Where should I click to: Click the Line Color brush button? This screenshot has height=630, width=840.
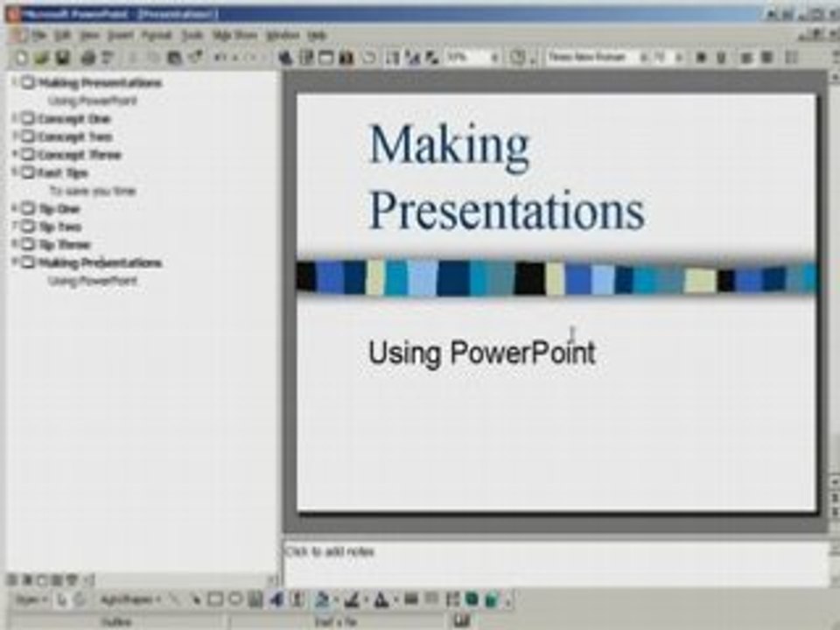pyautogui.click(x=353, y=599)
